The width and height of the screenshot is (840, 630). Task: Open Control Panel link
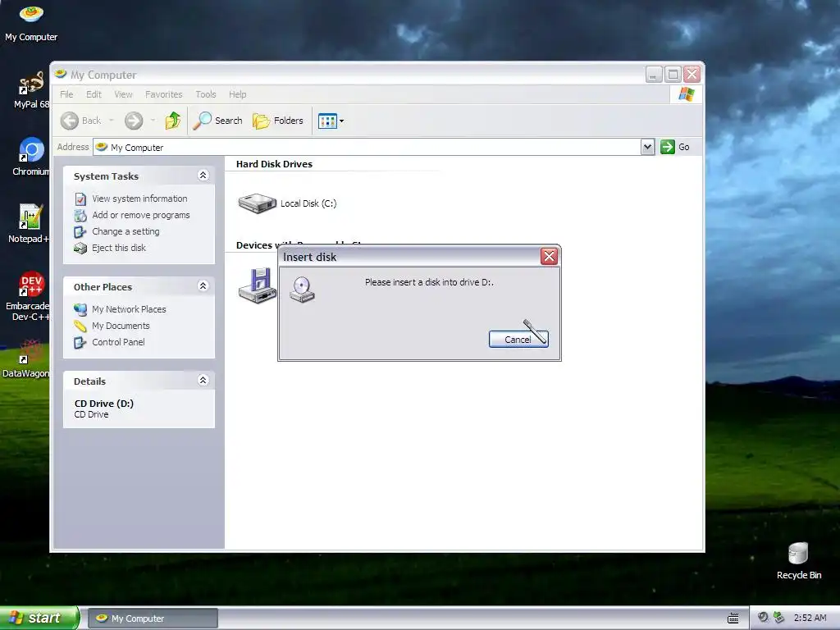[x=118, y=342]
